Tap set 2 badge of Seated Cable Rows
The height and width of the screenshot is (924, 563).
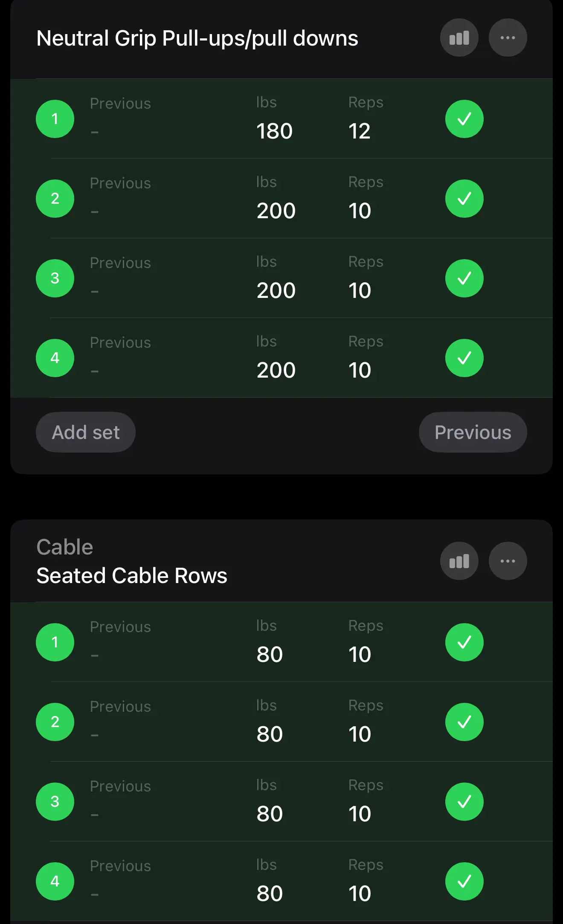tap(55, 722)
